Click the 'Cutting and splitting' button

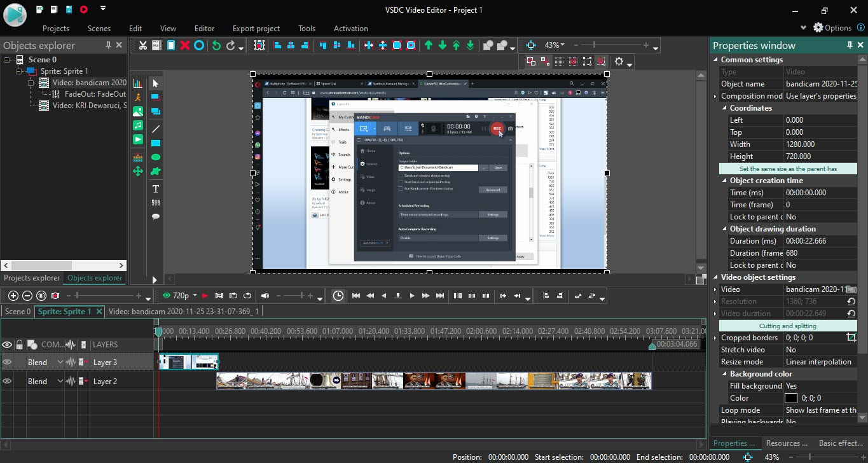(788, 326)
